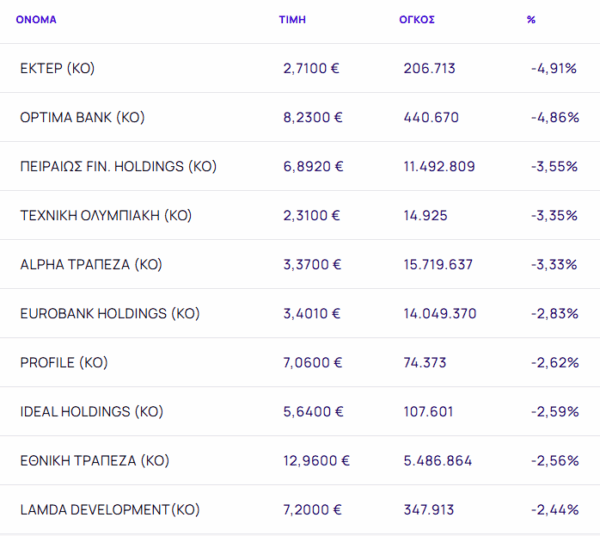The height and width of the screenshot is (536, 600).
Task: Open the PROFILE (ΚΟ) stock
Action: coord(63,362)
